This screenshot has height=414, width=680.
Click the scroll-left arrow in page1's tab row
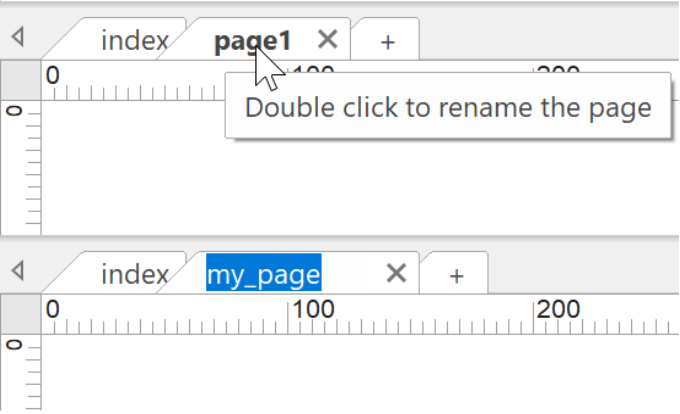pyautogui.click(x=18, y=37)
